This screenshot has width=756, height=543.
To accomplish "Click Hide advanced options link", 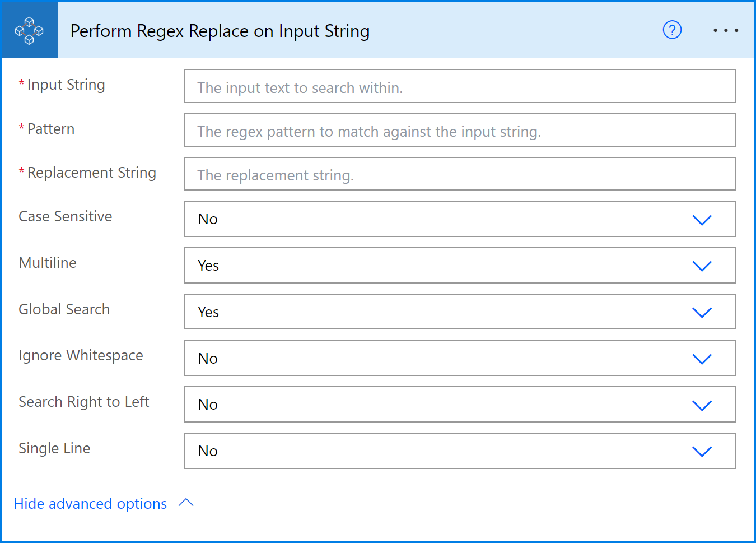I will 90,504.
